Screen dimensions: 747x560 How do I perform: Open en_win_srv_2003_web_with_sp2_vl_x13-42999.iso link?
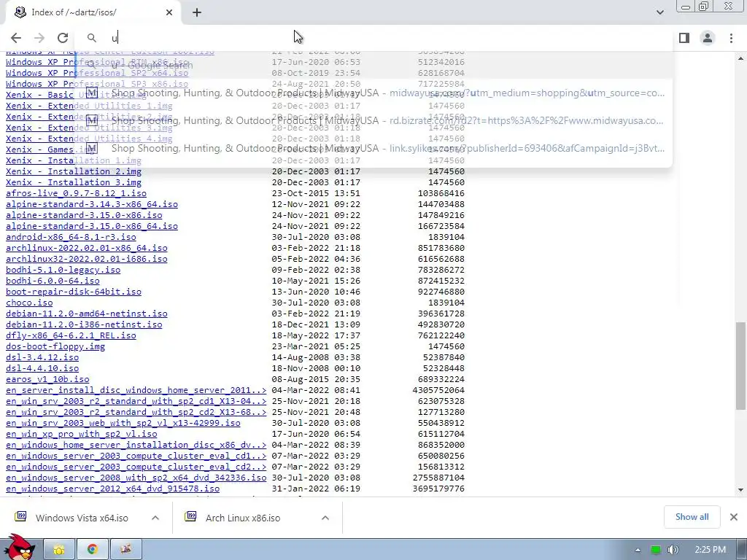click(123, 424)
